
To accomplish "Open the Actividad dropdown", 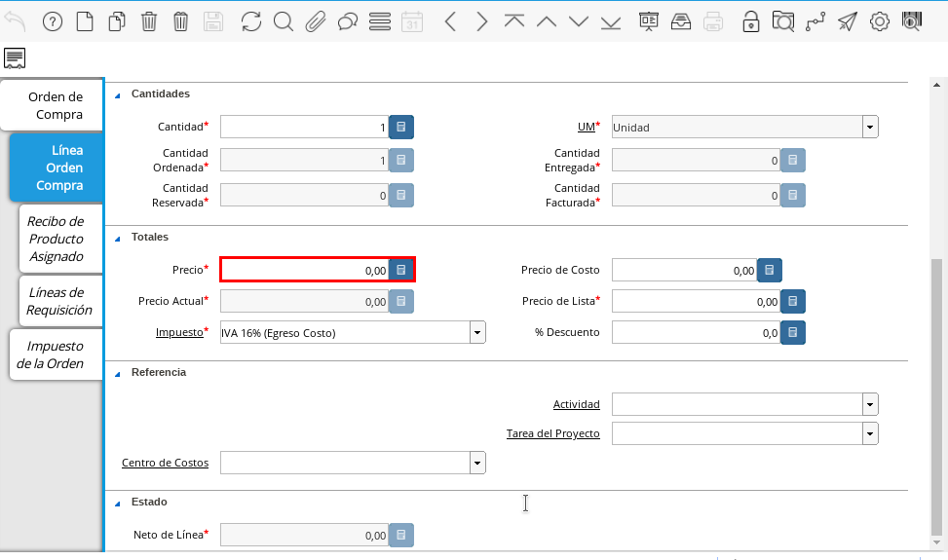I will coord(870,404).
